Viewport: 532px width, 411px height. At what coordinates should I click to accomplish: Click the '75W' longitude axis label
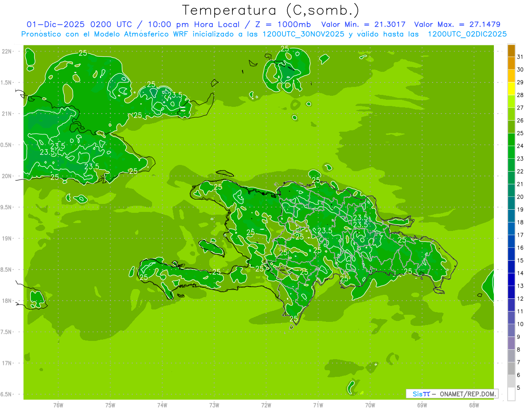pyautogui.click(x=110, y=405)
